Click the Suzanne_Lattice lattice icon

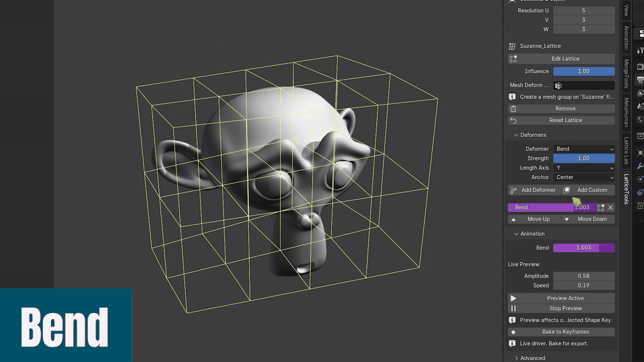tap(512, 46)
